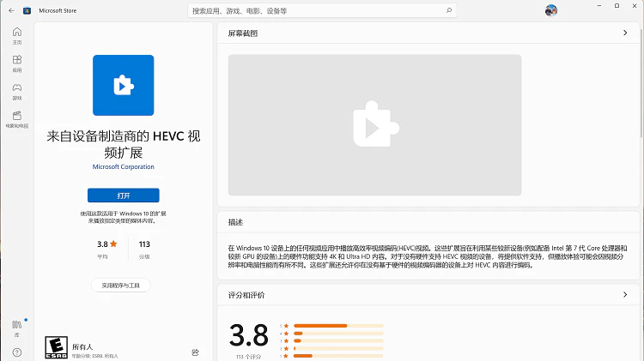Click the 屏幕截图 section heading
This screenshot has height=361, width=644.
tap(243, 33)
